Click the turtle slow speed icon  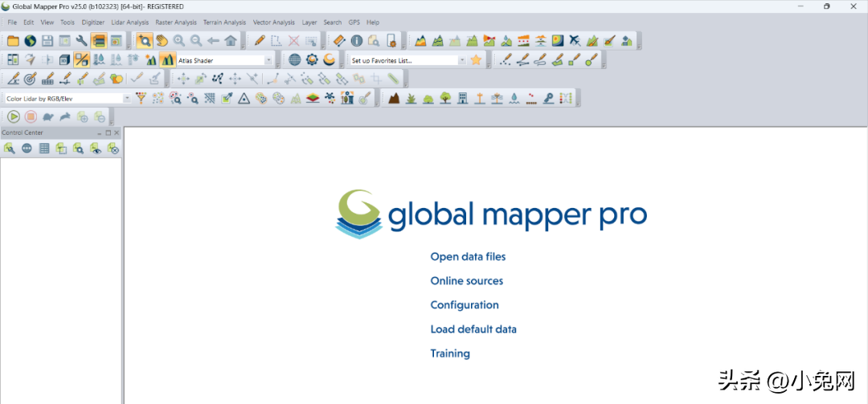pos(48,116)
